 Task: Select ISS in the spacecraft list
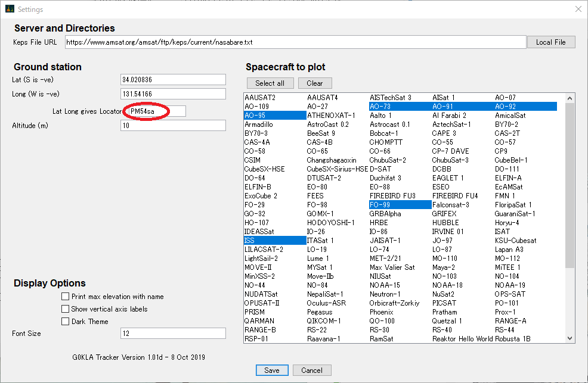(x=275, y=241)
